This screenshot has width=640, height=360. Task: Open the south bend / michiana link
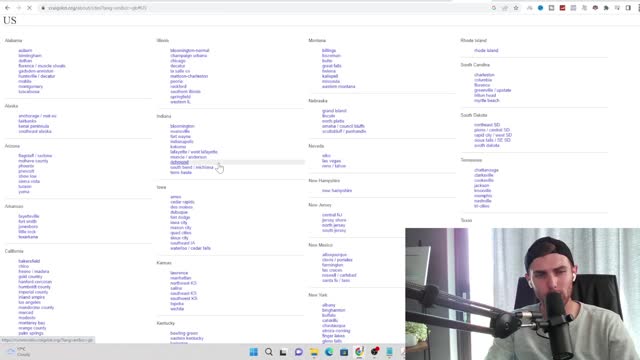[192, 167]
